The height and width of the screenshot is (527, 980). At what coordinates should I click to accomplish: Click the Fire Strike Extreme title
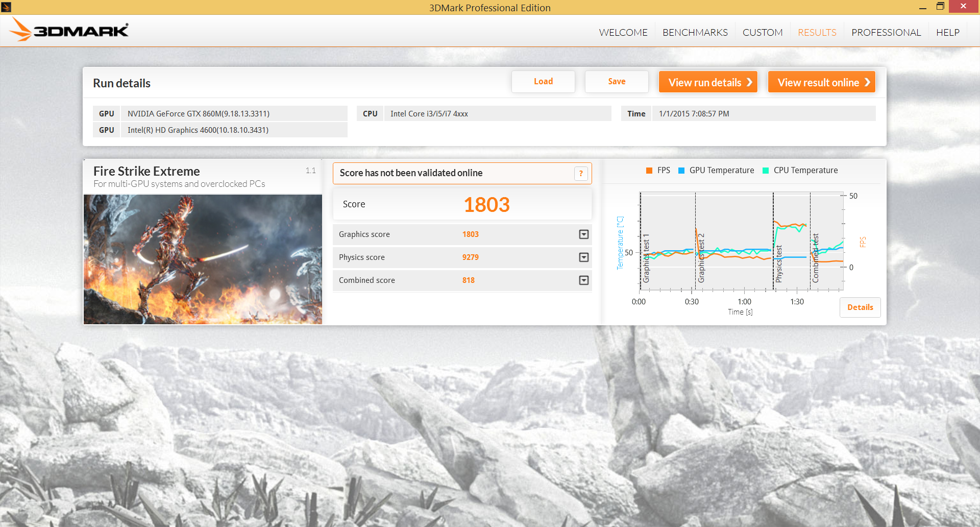click(146, 171)
